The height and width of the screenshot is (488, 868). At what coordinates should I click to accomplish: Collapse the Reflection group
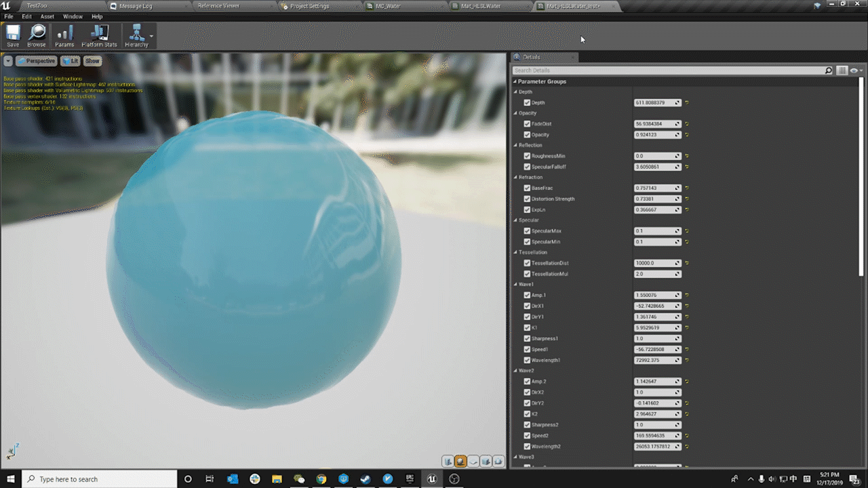point(515,145)
